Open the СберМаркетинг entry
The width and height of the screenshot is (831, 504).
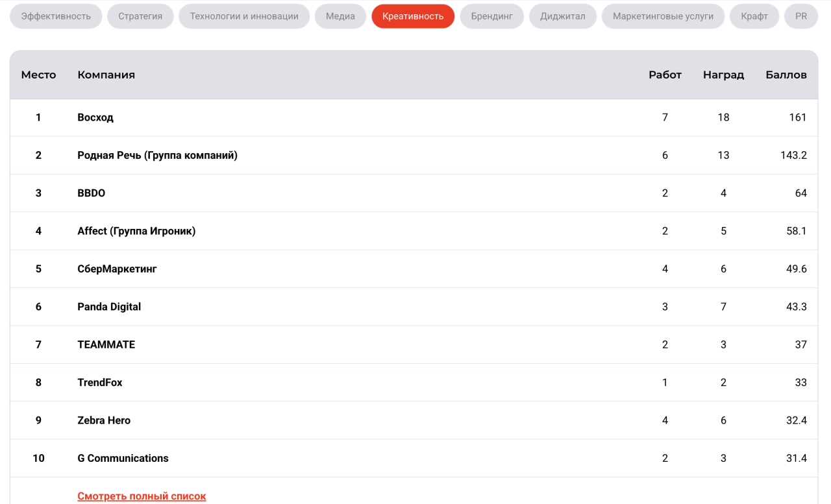(x=117, y=269)
